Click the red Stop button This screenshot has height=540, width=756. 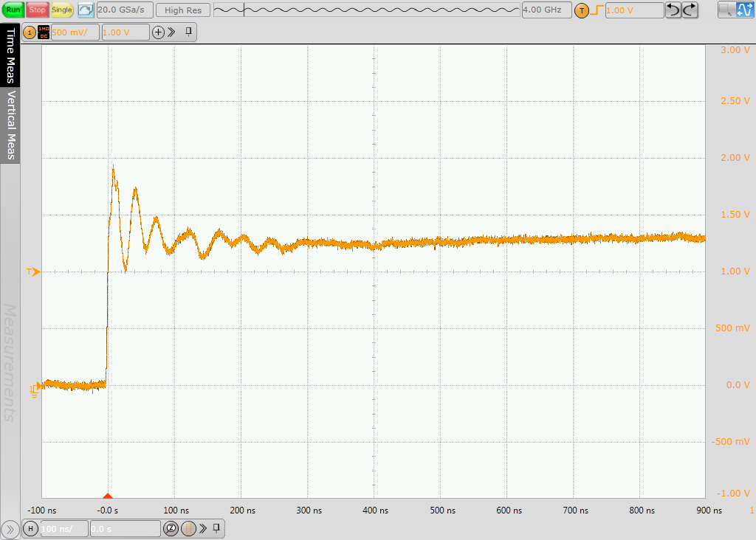(37, 10)
